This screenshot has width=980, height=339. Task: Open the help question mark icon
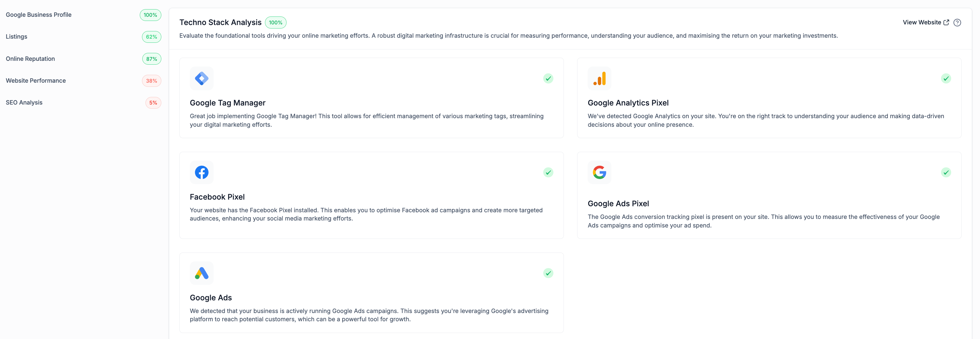point(957,22)
